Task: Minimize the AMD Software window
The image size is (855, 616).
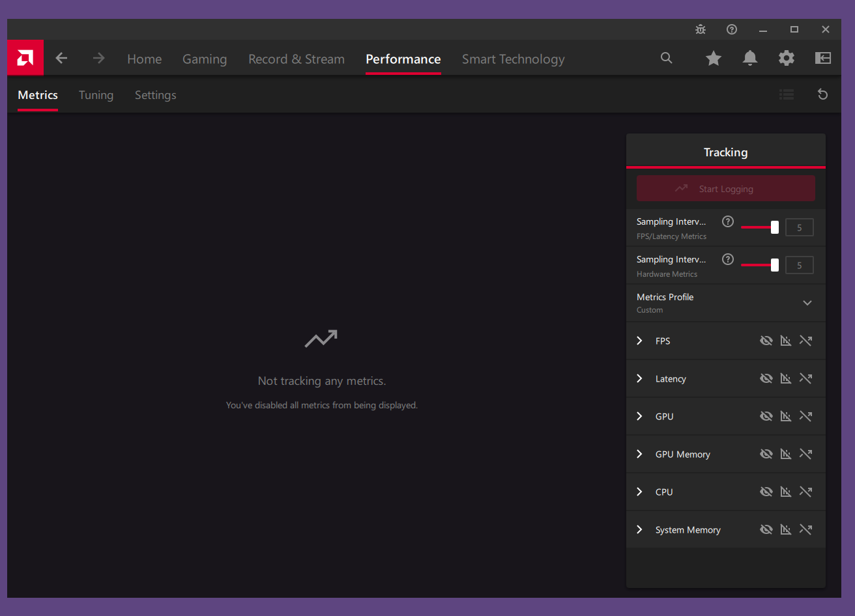Action: click(763, 29)
